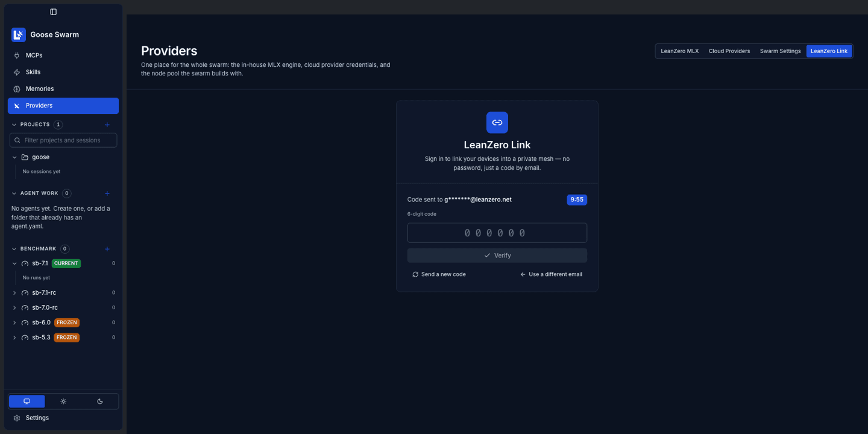Expand the sb-7.0-rc benchmark
Image resolution: width=868 pixels, height=434 pixels.
[x=14, y=308]
